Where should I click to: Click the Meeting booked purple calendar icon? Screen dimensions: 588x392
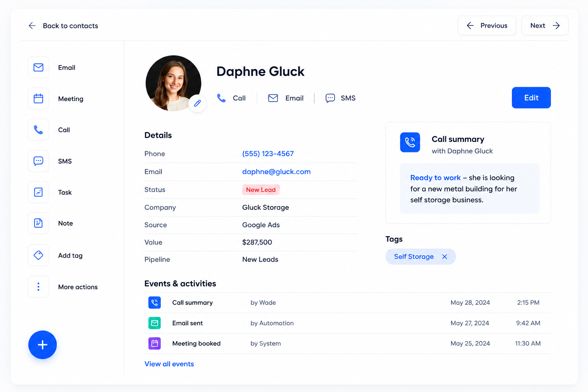155,343
